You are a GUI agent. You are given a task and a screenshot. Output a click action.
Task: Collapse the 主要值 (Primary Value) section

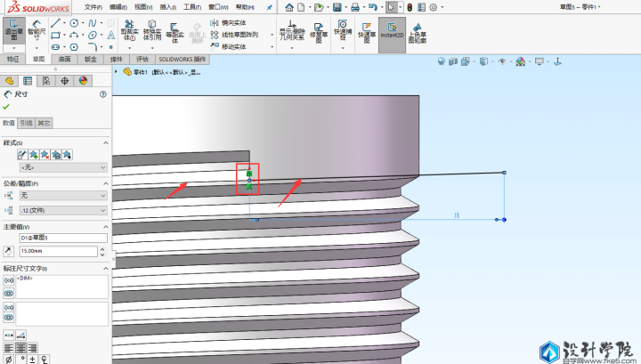tap(106, 226)
